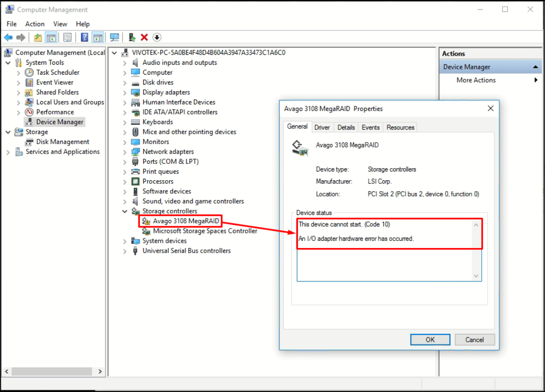
Task: Open the Microsoft Storage Spaces Controller device
Action: (204, 231)
